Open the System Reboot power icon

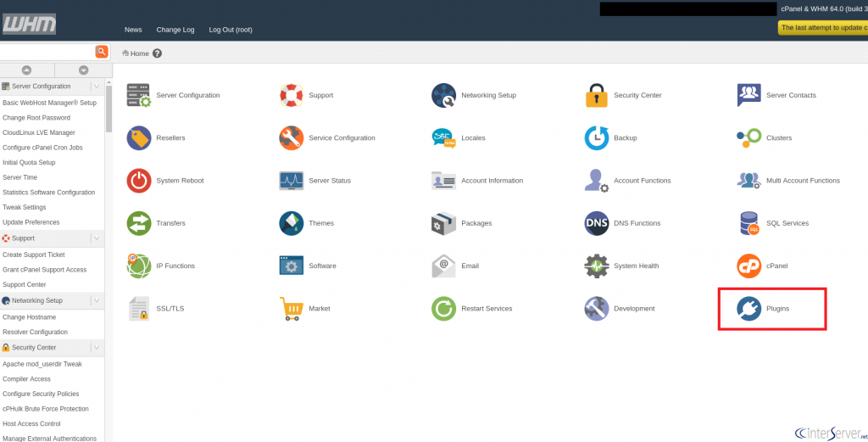[138, 181]
